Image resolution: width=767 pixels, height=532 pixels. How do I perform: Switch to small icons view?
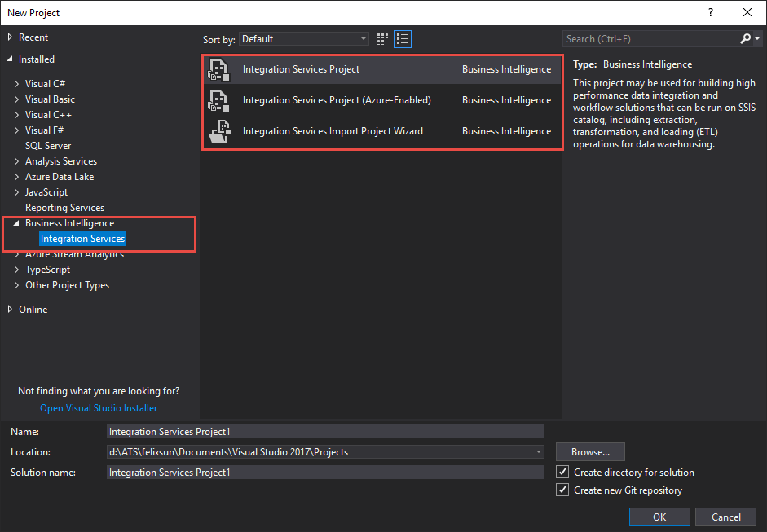tap(382, 39)
